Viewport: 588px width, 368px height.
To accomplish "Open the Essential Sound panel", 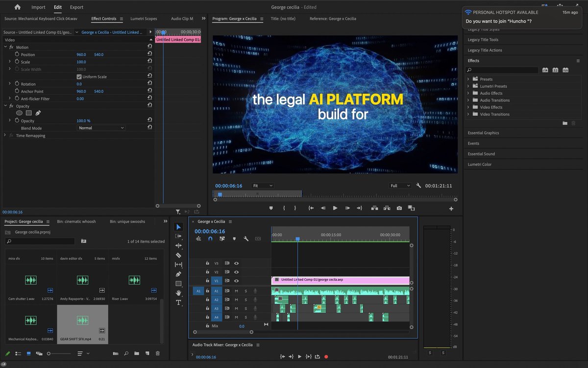I will (x=482, y=154).
